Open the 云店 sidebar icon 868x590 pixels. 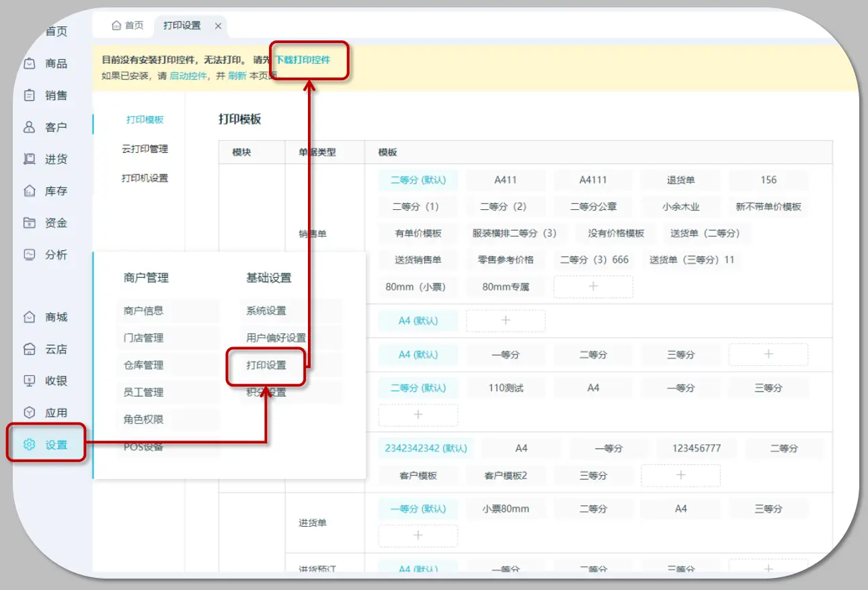(x=30, y=349)
